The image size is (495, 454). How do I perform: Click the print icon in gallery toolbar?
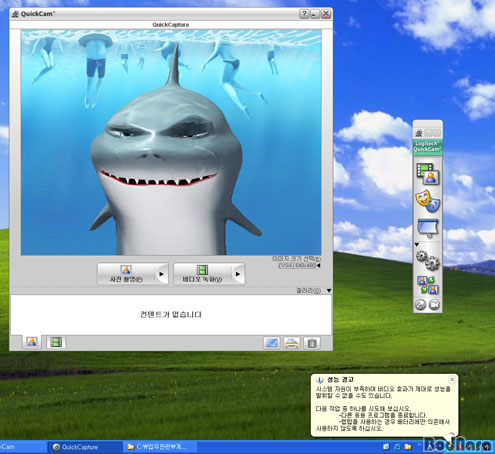[292, 343]
